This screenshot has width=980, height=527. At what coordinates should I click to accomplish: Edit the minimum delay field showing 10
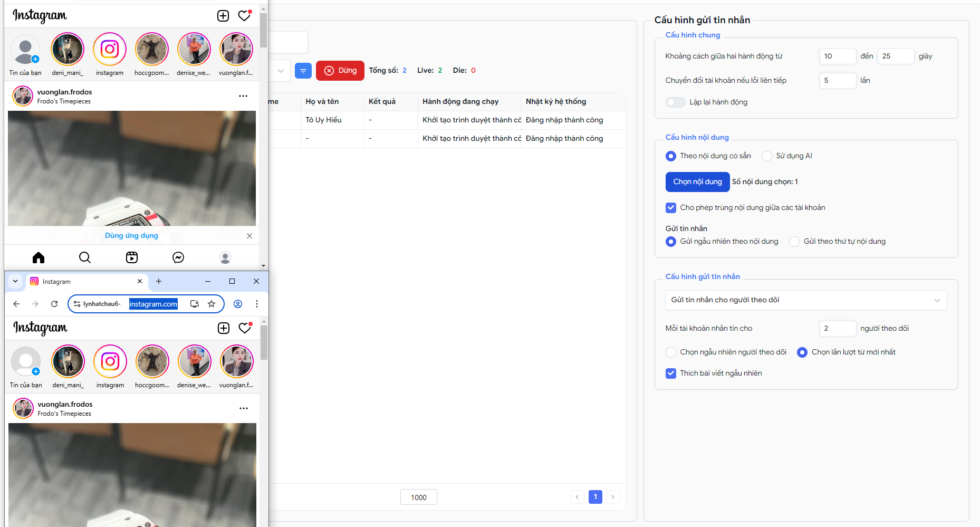coord(838,56)
